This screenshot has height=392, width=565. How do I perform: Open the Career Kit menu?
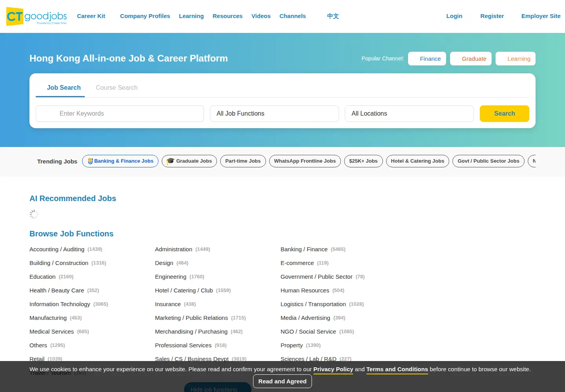tap(91, 16)
